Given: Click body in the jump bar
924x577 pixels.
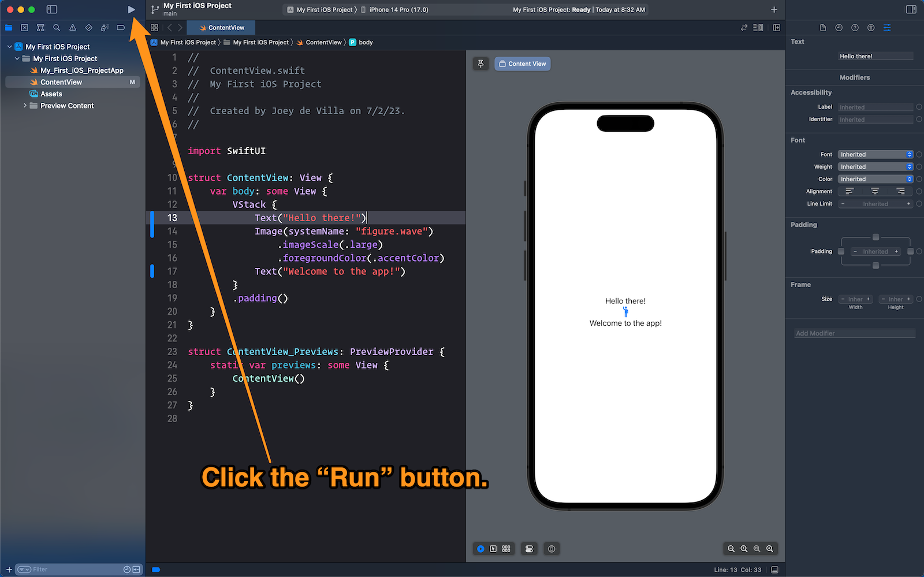Looking at the screenshot, I should point(361,42).
